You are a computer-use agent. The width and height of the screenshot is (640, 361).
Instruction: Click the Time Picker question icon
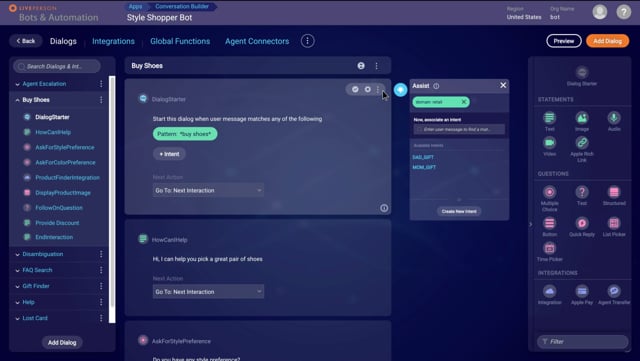549,248
